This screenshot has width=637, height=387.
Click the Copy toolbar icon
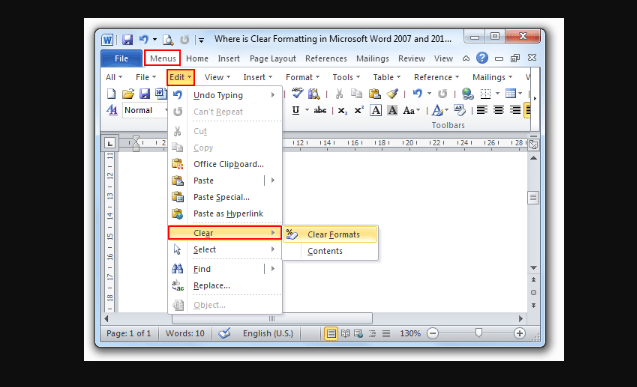[x=356, y=94]
